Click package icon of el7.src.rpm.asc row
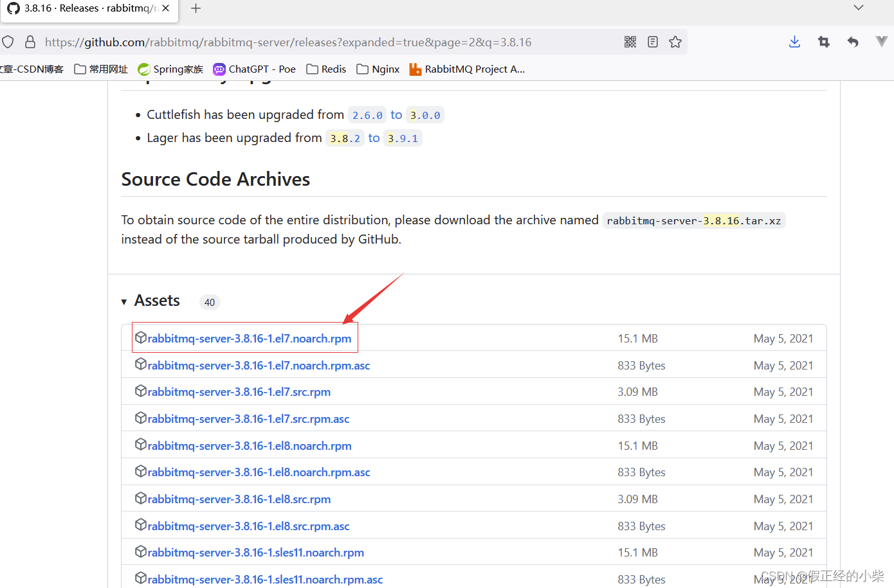The height and width of the screenshot is (588, 894). click(x=141, y=418)
